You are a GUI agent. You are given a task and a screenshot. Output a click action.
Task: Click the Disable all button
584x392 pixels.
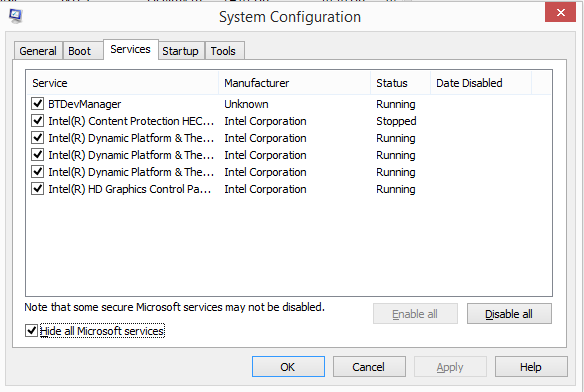(509, 314)
